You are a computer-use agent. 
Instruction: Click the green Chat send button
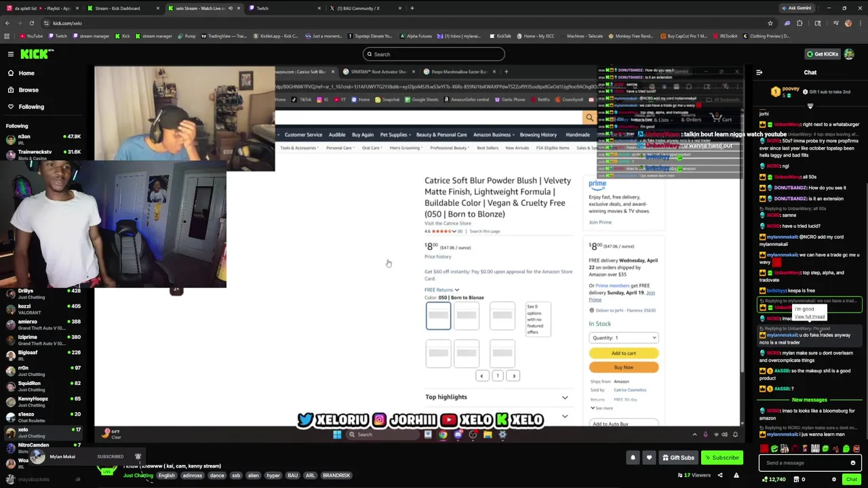pos(852,479)
